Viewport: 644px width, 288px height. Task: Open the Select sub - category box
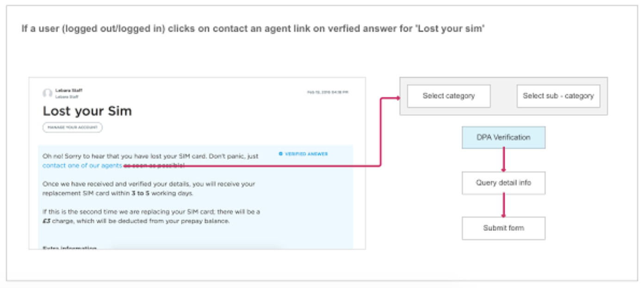tap(558, 96)
